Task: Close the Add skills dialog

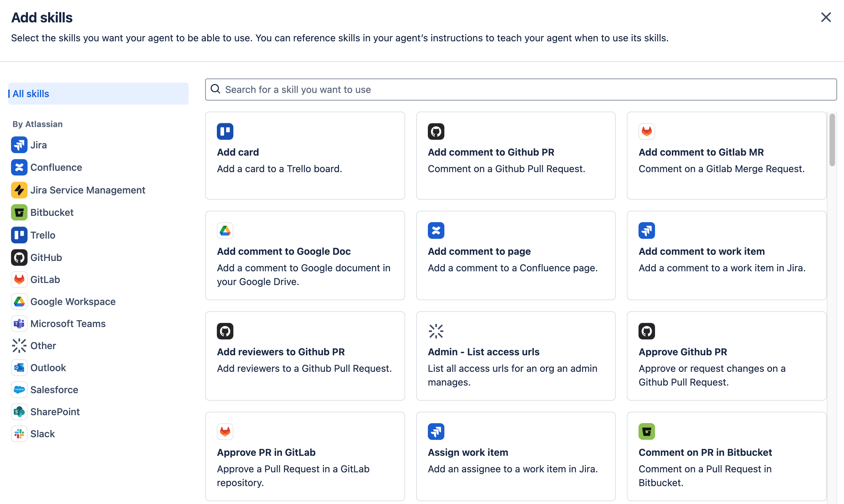Action: [826, 17]
